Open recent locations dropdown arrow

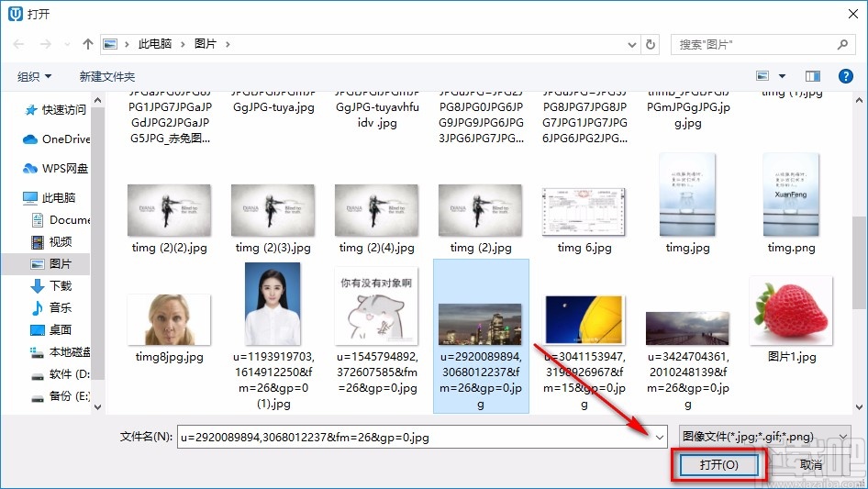point(67,44)
